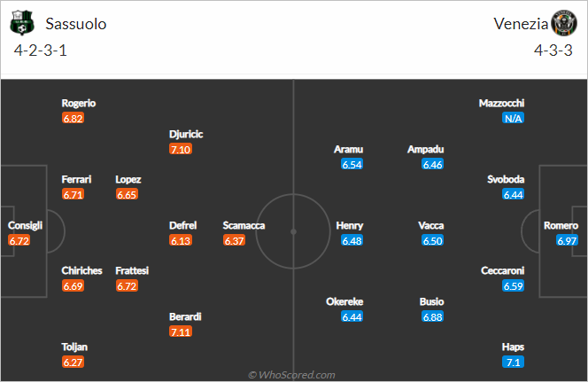
Task: Click the player name Ampadu
Action: tap(425, 150)
